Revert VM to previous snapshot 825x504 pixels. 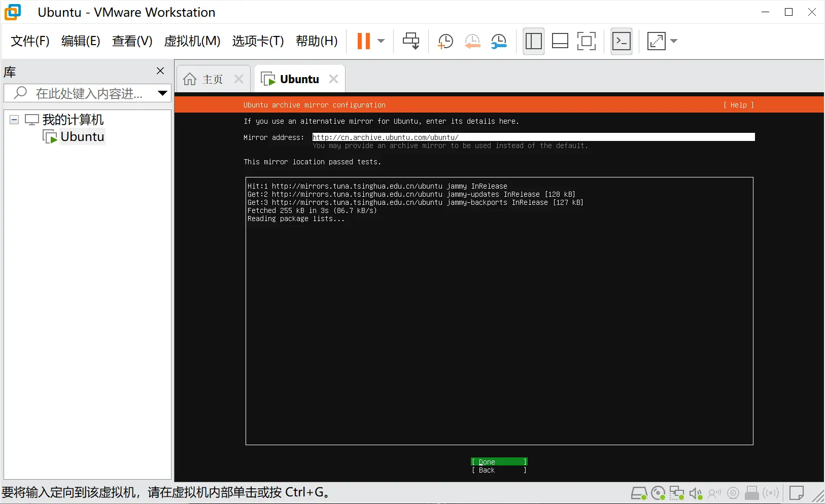[472, 41]
